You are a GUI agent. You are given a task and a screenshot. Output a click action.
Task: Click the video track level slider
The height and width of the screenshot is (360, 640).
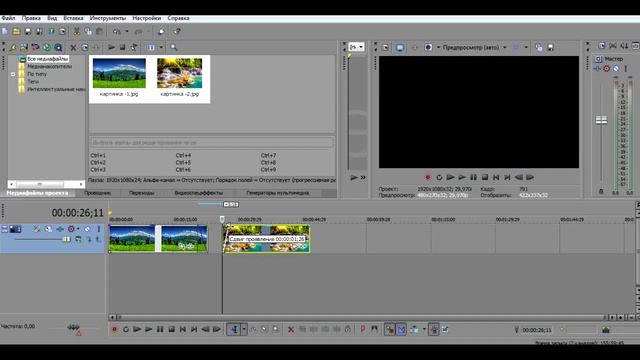point(66,240)
